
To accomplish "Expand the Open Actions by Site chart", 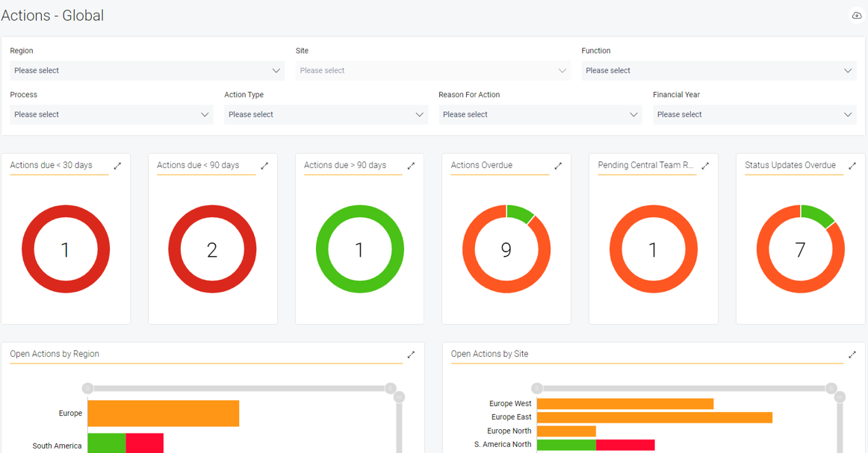I will [x=852, y=354].
